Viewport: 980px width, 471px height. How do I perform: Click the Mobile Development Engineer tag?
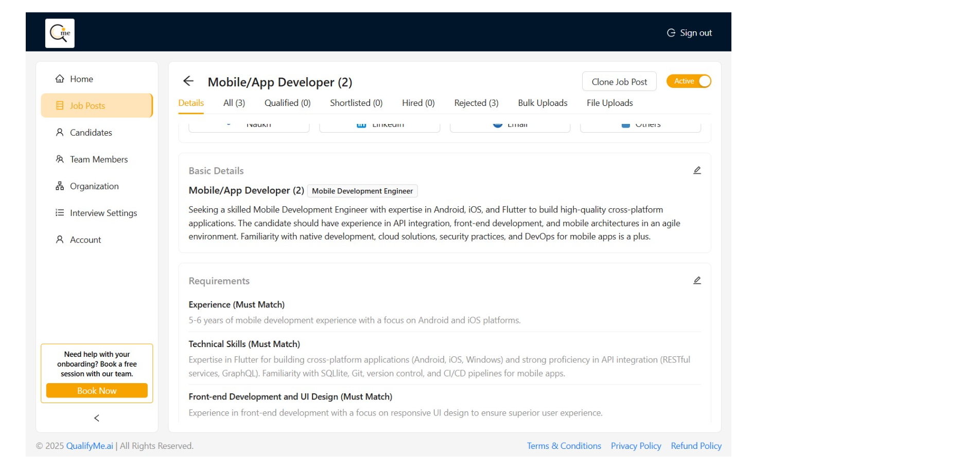click(x=362, y=191)
